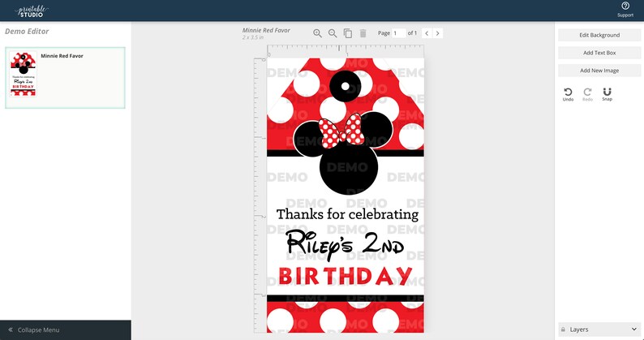Select the 'Thanks for celebrating' text

(347, 214)
